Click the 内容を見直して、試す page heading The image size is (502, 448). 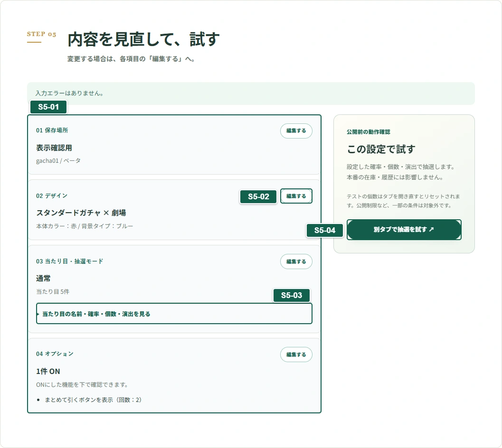point(144,39)
